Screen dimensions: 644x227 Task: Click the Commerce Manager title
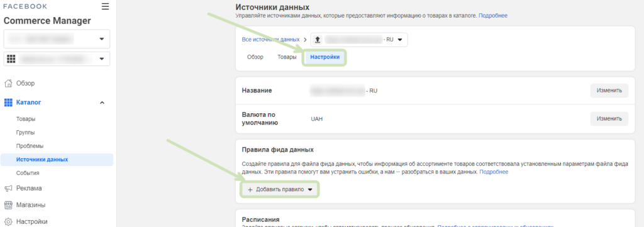(47, 21)
